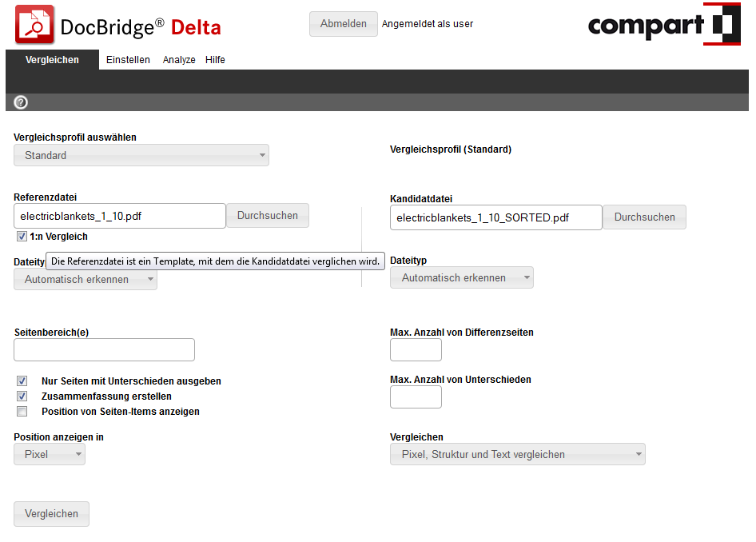Open help via the question mark icon
756x542 pixels.
coord(21,102)
